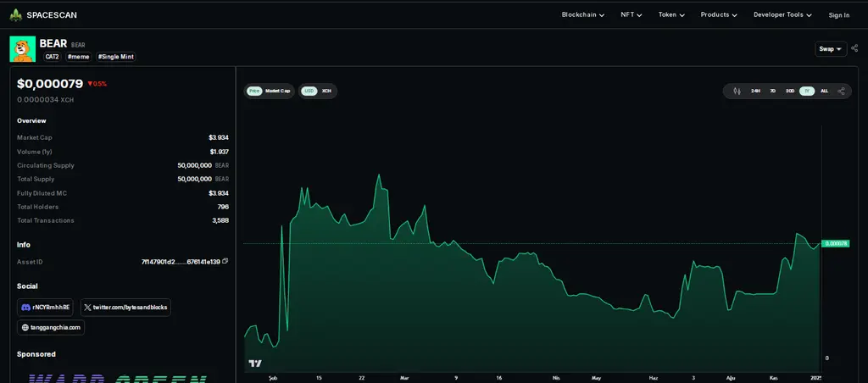This screenshot has height=383, width=868.
Task: Click the green 0.000078 price axis label
Action: coord(835,243)
